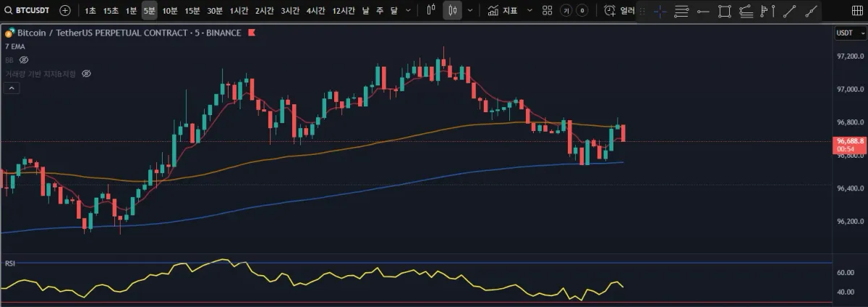Image resolution: width=868 pixels, height=307 pixels.
Task: Select the horizontal line drawing tool
Action: click(x=702, y=11)
